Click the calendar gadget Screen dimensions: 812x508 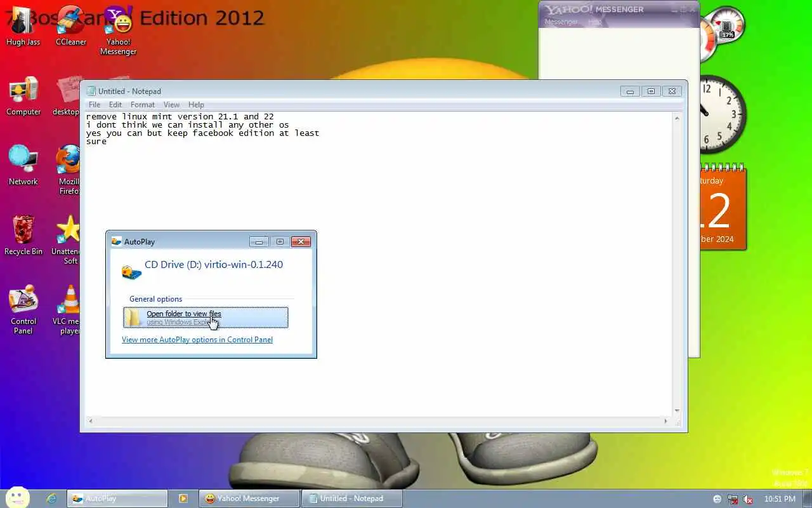(723, 208)
